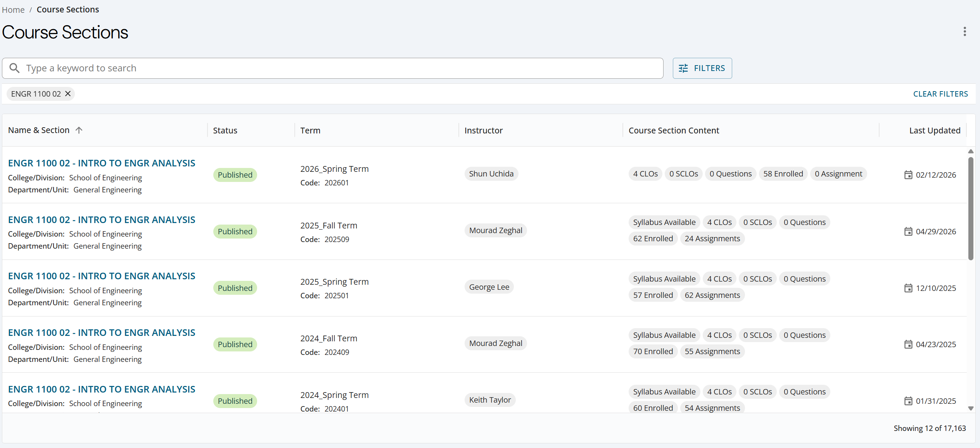This screenshot has height=448, width=980.
Task: Click the term code 202409
Action: point(337,352)
